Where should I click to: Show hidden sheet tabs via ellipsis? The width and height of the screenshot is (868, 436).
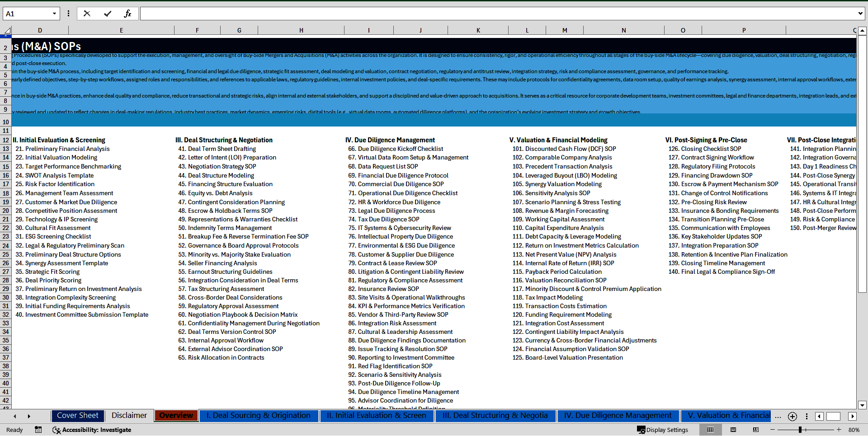(778, 416)
